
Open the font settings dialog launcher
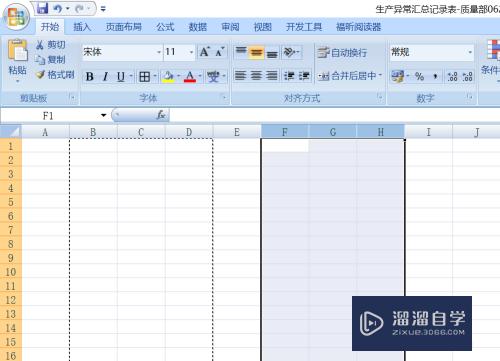(224, 97)
